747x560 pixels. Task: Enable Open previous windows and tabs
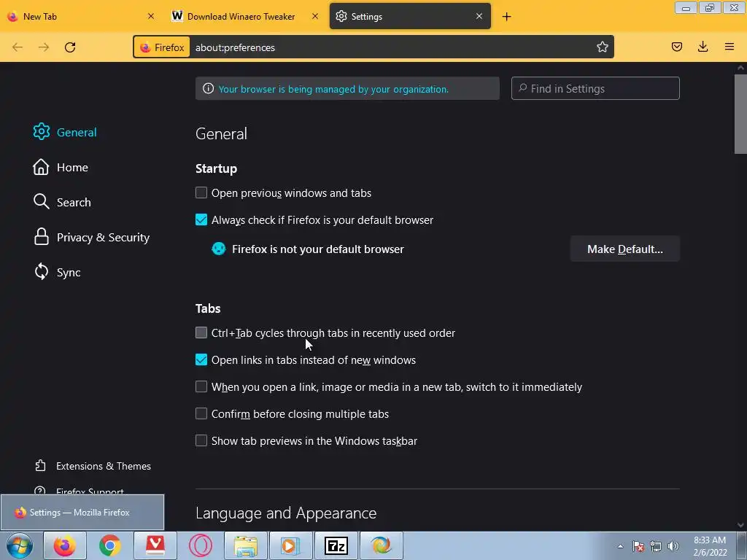[201, 192]
